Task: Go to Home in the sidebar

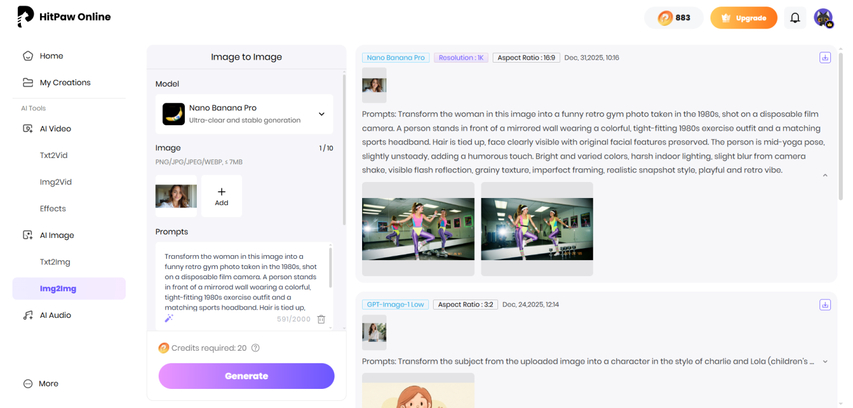Action: pyautogui.click(x=51, y=56)
